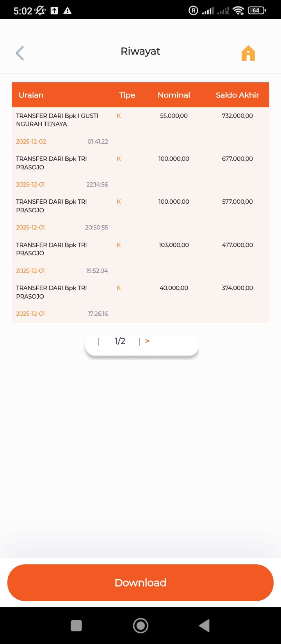Tap the battery indicator icon
The height and width of the screenshot is (644, 281).
(x=257, y=11)
